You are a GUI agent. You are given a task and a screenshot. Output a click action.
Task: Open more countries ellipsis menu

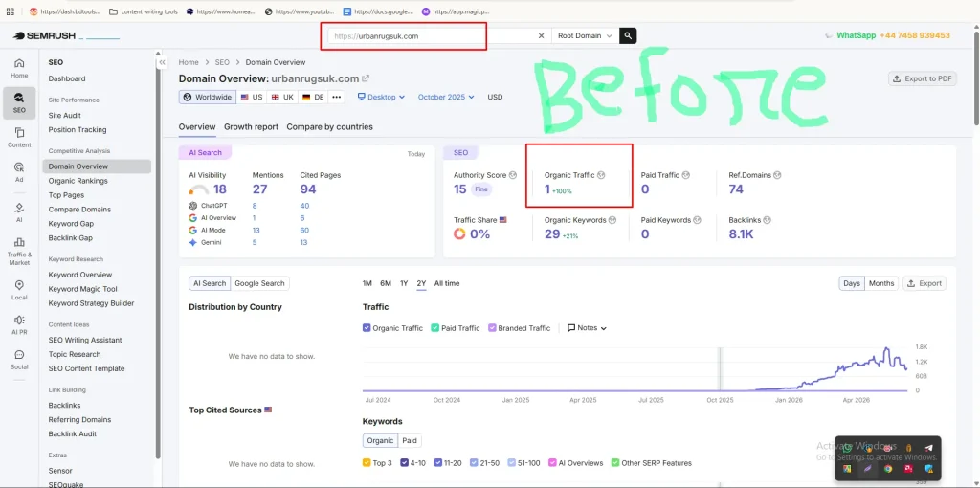coord(336,97)
